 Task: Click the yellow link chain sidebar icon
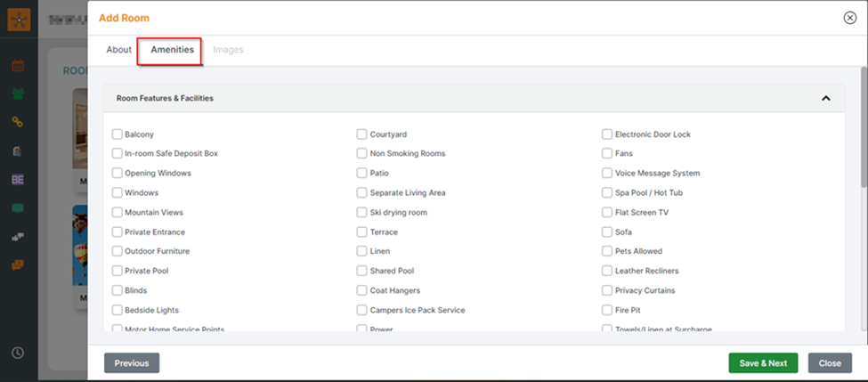[x=18, y=122]
